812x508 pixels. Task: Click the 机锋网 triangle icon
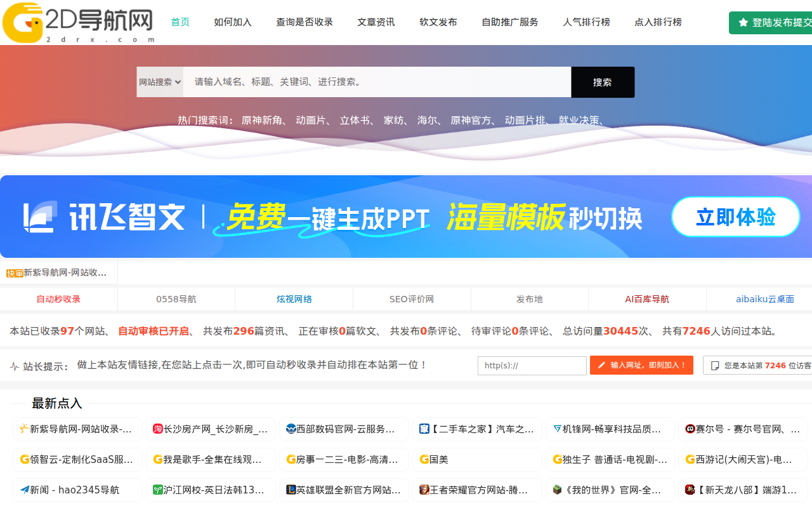558,429
